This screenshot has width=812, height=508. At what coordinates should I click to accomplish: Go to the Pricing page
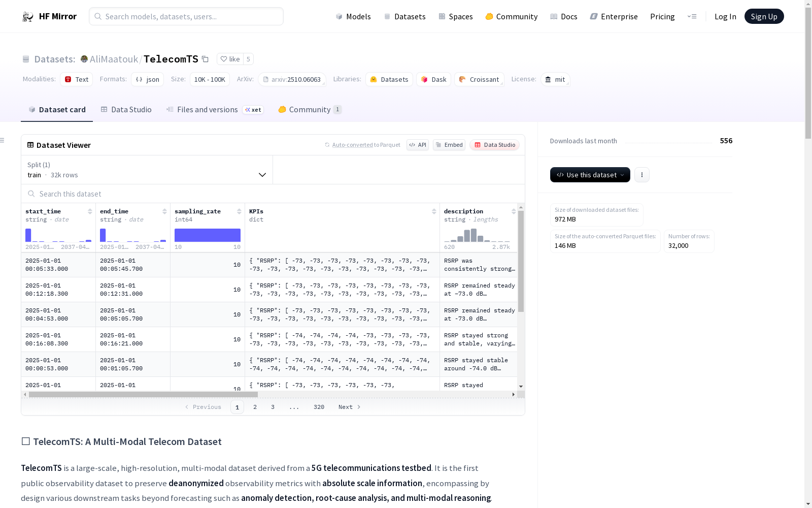pyautogui.click(x=662, y=17)
